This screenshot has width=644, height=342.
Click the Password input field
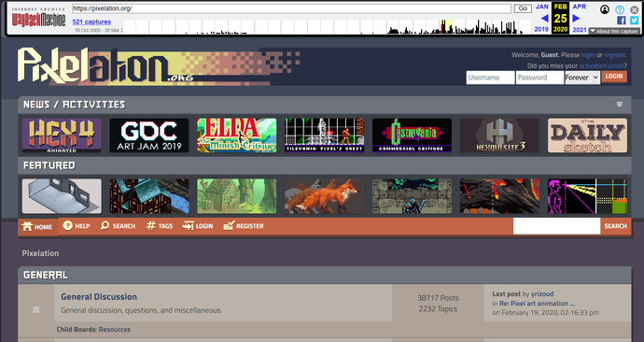(x=539, y=78)
